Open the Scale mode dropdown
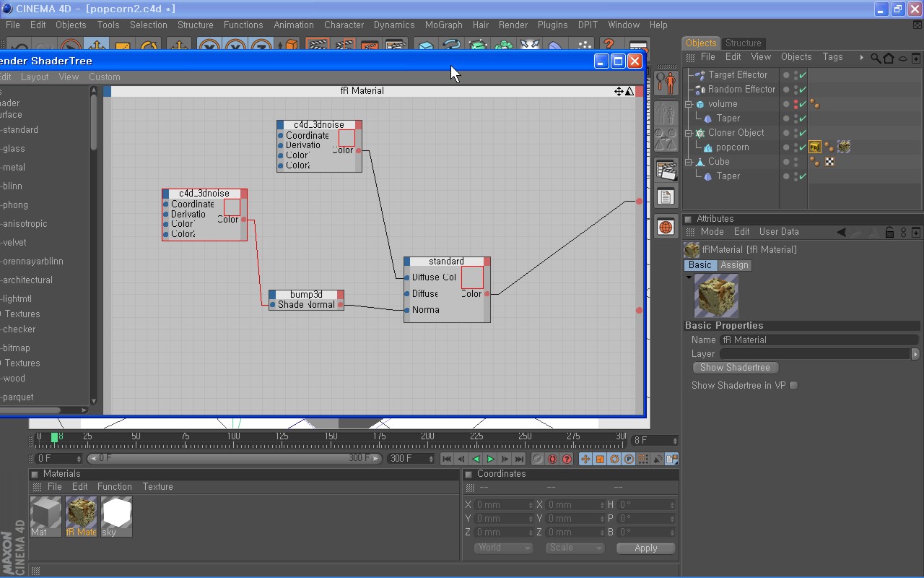This screenshot has width=924, height=578. [x=575, y=548]
